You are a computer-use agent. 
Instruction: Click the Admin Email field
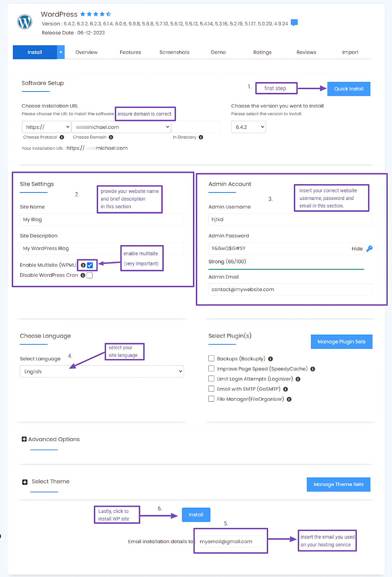coord(290,290)
